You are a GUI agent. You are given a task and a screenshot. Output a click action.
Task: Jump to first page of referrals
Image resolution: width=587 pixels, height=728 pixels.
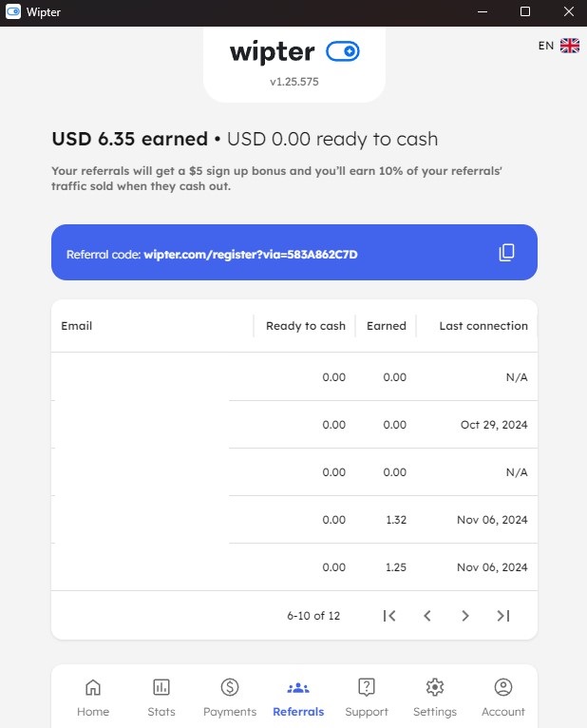point(389,616)
